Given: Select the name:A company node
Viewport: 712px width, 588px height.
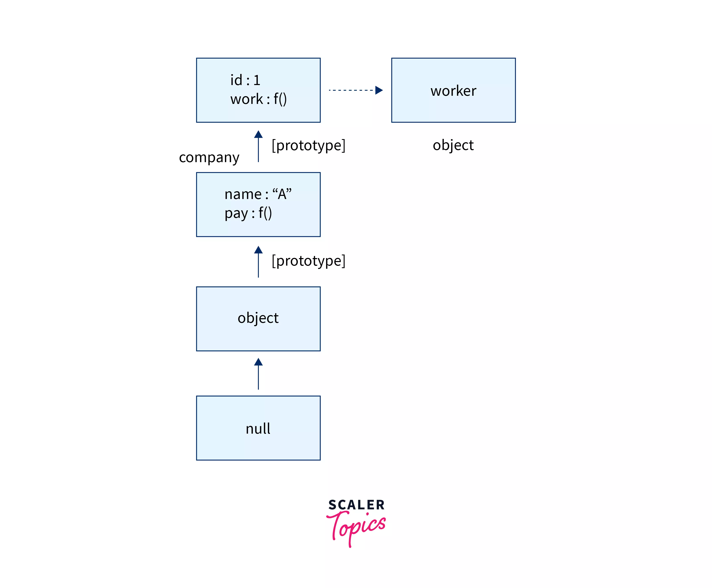Looking at the screenshot, I should tap(254, 204).
